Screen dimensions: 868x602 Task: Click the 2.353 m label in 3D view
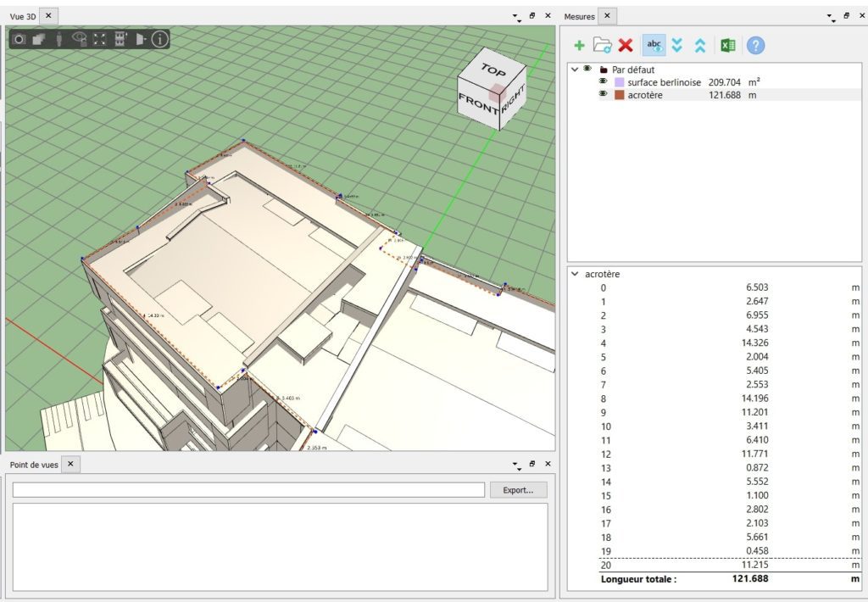(317, 448)
